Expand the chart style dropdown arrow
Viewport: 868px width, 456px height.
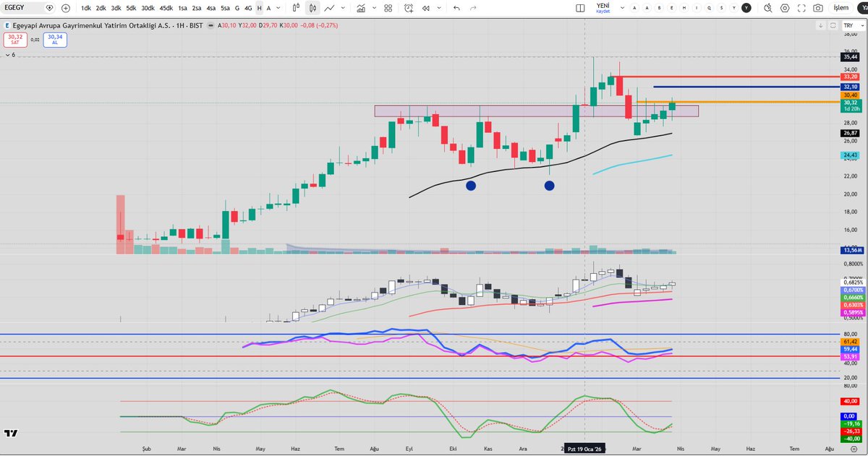341,8
